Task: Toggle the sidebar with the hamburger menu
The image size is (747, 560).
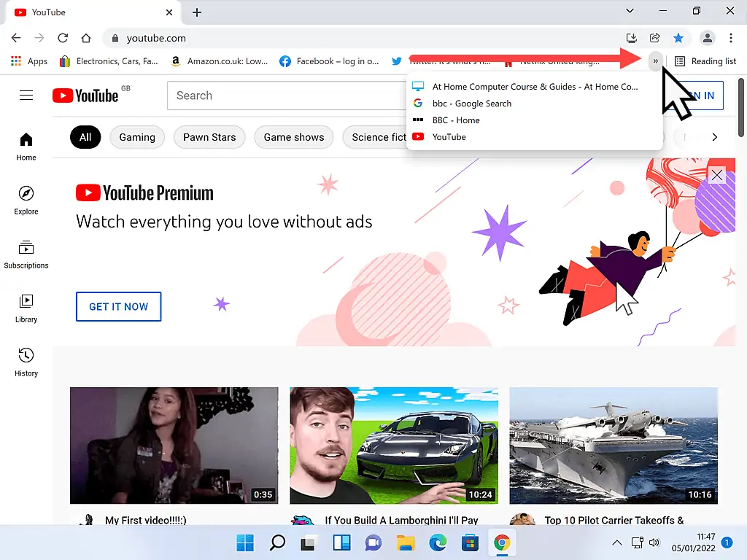Action: click(x=26, y=95)
